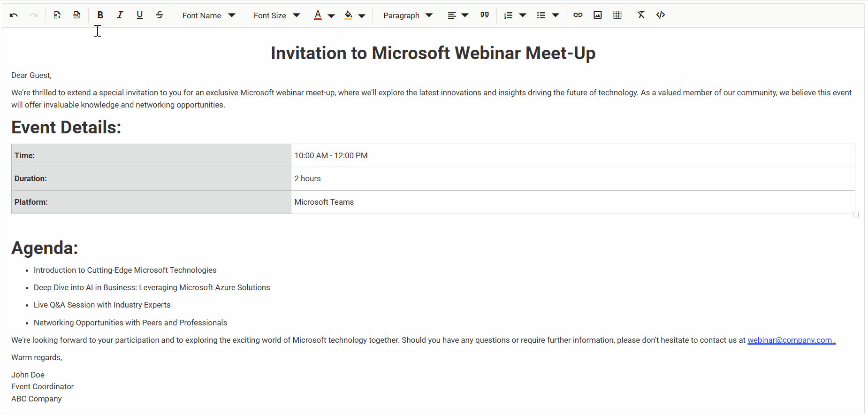Toggle underline formatting
Image resolution: width=868 pixels, height=416 pixels.
click(139, 15)
